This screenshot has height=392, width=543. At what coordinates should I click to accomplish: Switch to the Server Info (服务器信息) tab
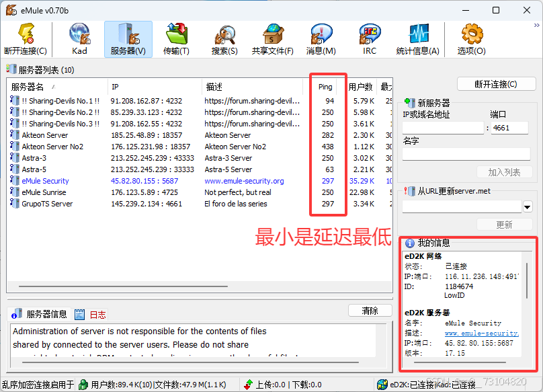[40, 315]
